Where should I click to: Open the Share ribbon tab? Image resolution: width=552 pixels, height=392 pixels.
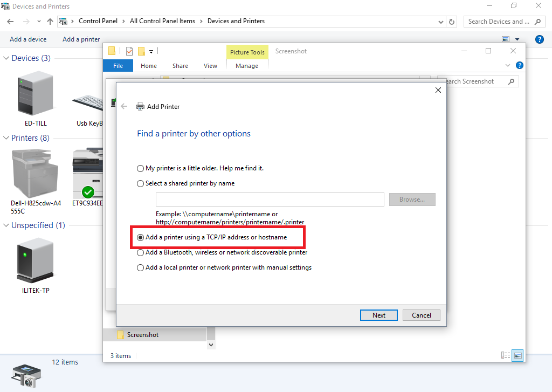[180, 66]
